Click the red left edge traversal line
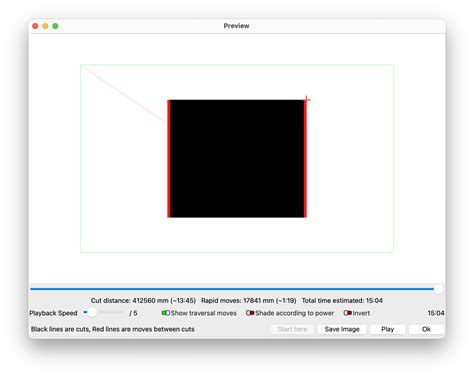474x376 pixels. 169,158
